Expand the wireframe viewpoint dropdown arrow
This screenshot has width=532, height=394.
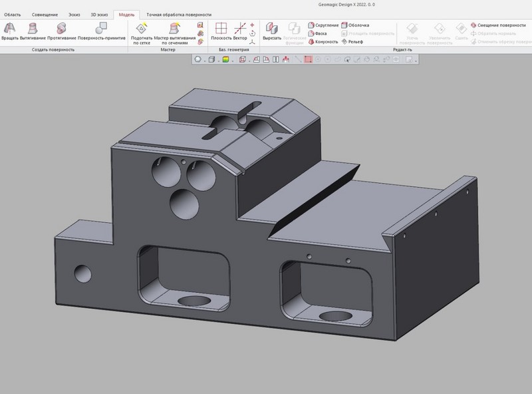[x=249, y=61]
